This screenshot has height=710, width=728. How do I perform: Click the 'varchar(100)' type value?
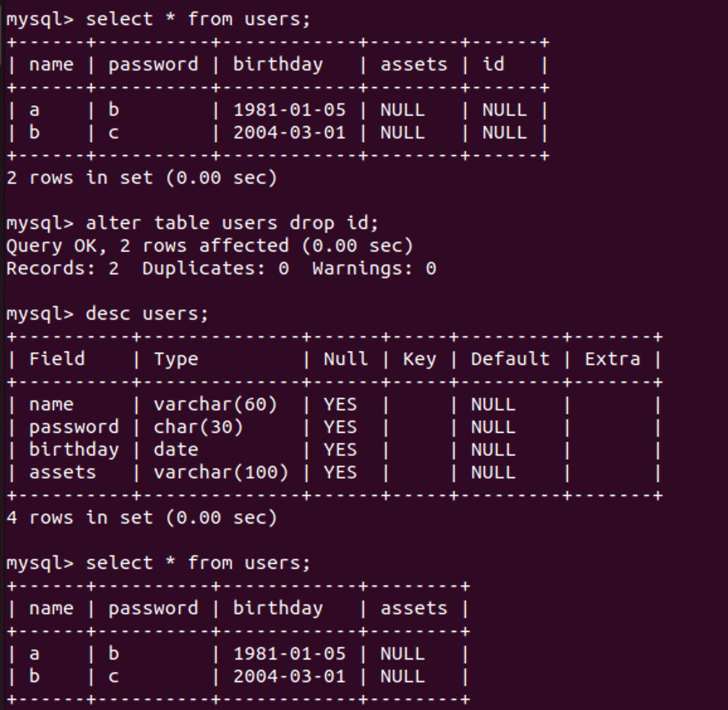click(x=221, y=473)
